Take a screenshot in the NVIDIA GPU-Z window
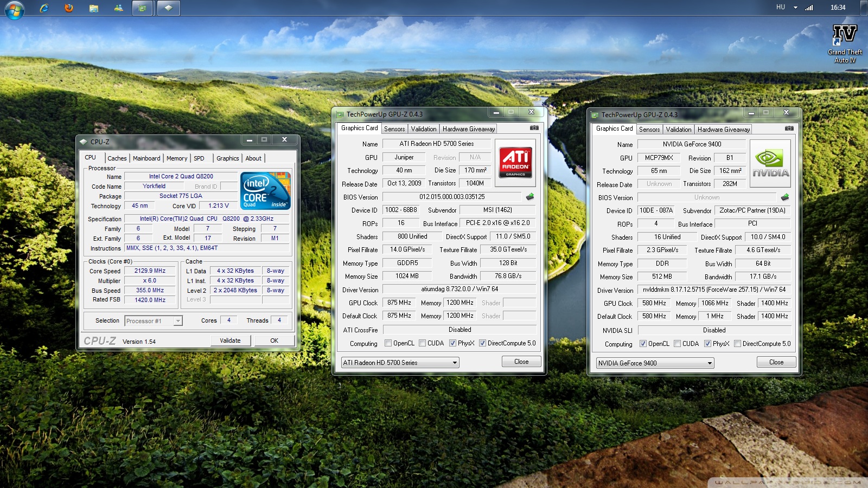 point(789,129)
